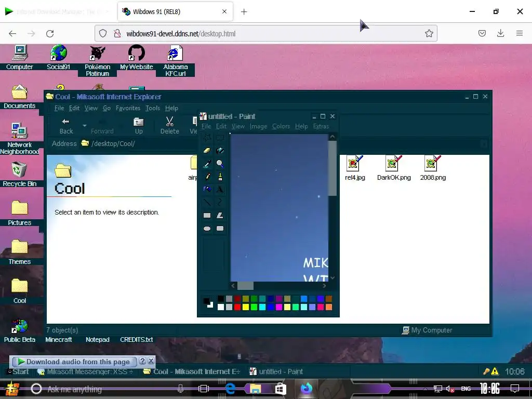532x399 pixels.
Task: Choose the Fill With Color bucket tool
Action: click(x=220, y=151)
